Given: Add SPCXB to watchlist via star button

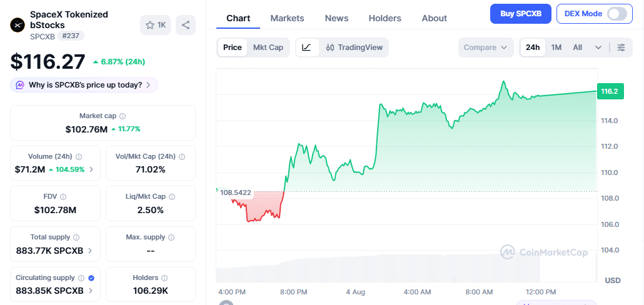Looking at the screenshot, I should point(155,25).
